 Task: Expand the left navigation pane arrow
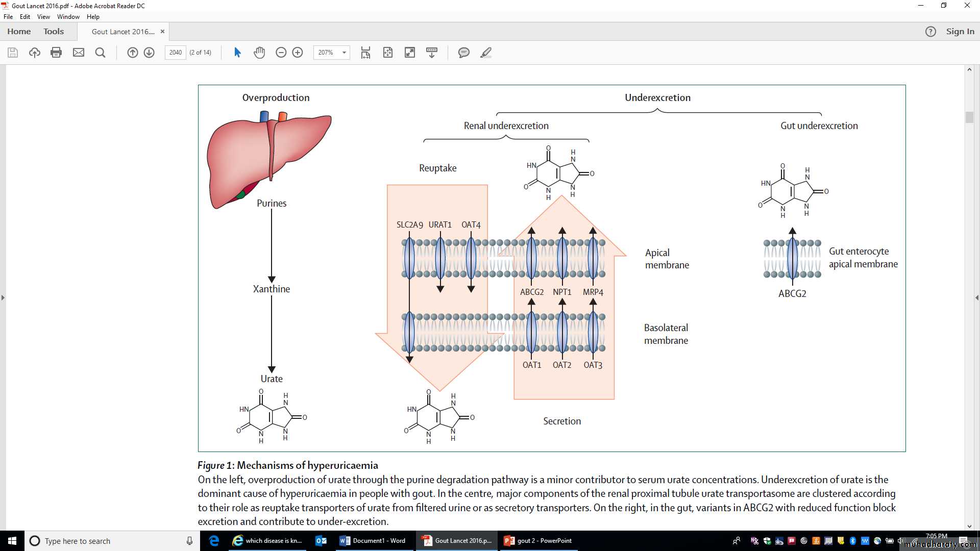3,297
